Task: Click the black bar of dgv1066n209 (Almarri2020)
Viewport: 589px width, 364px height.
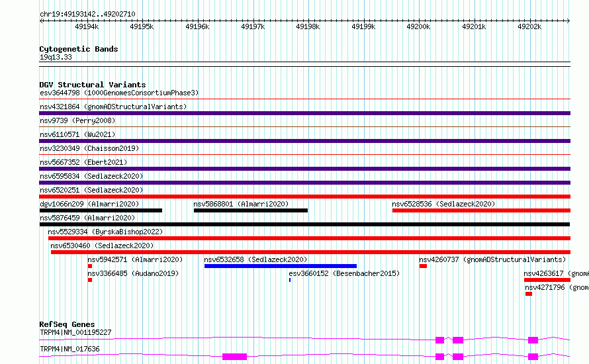Action: (101, 210)
